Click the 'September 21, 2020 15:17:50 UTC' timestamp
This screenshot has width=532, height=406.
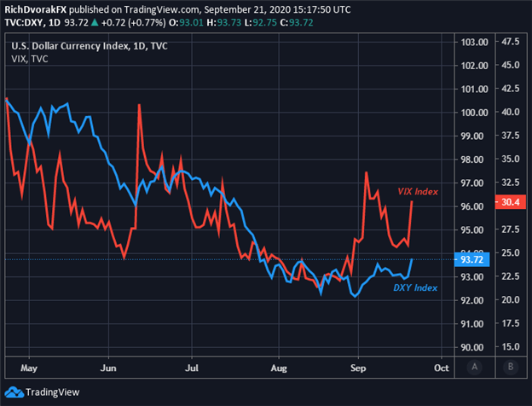pyautogui.click(x=277, y=9)
